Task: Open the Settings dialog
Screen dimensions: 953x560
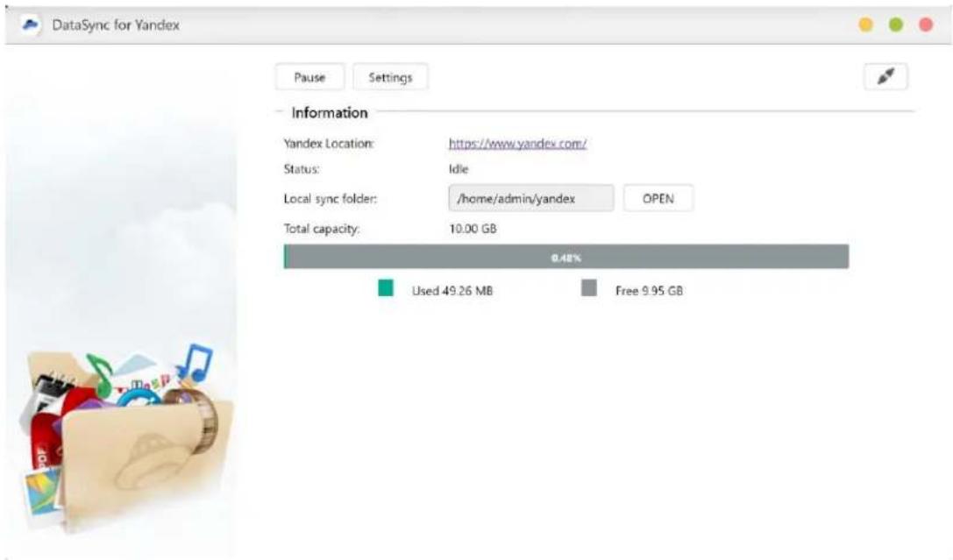Action: coord(390,77)
